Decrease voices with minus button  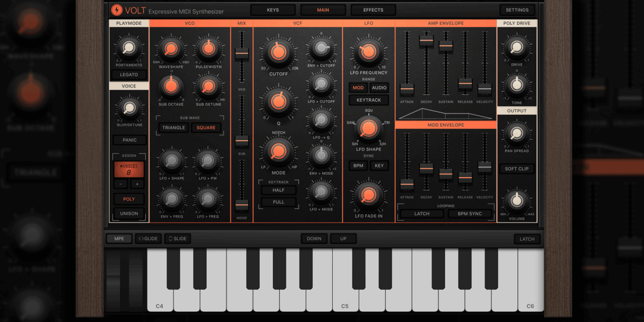pos(120,184)
